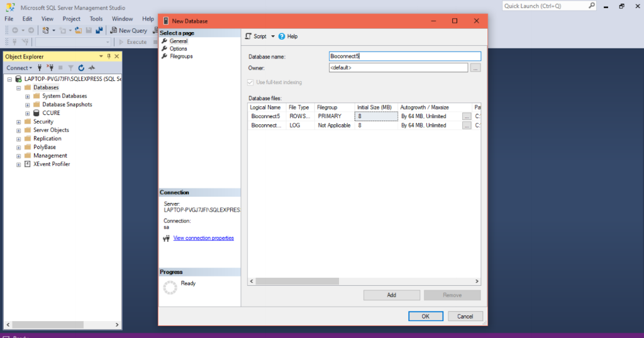Viewport: 644px width, 338px height.
Task: Click the Owner browse ellipsis button
Action: (475, 68)
